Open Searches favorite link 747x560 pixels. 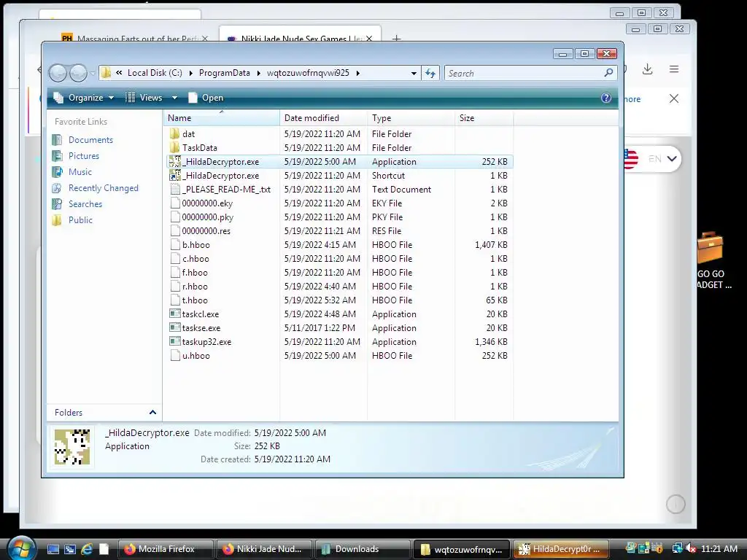pyautogui.click(x=85, y=204)
